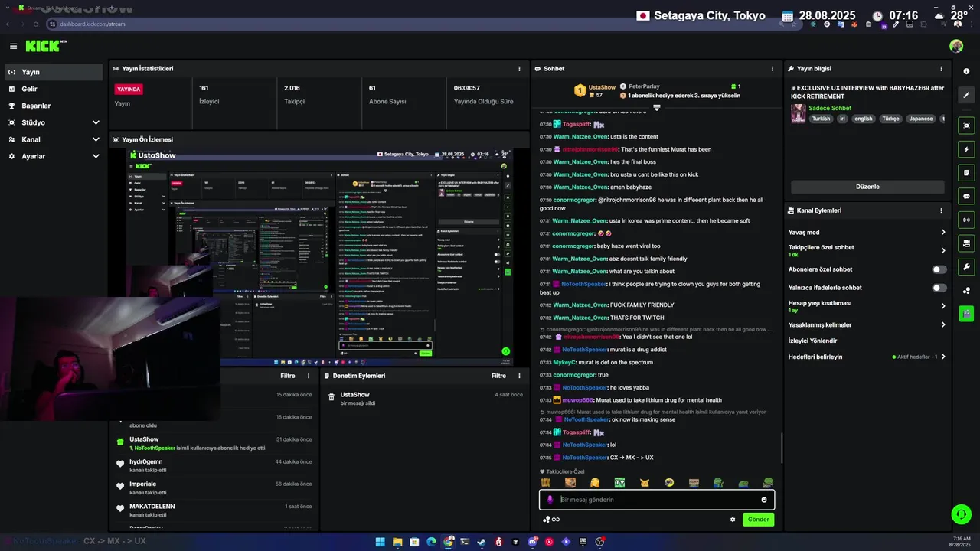Insert the green TY emote
Viewport: 980px width, 551px height.
(619, 483)
